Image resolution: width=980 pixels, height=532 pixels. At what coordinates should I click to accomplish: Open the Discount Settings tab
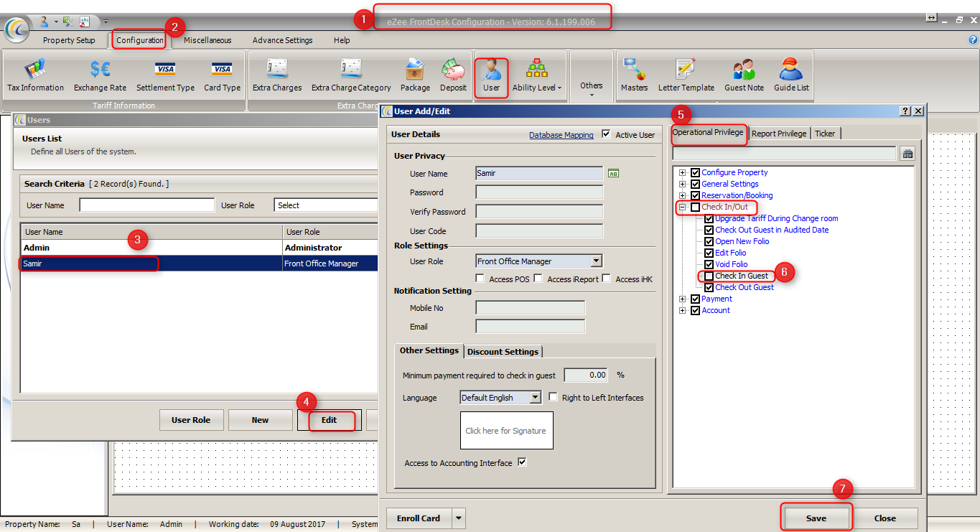point(503,352)
